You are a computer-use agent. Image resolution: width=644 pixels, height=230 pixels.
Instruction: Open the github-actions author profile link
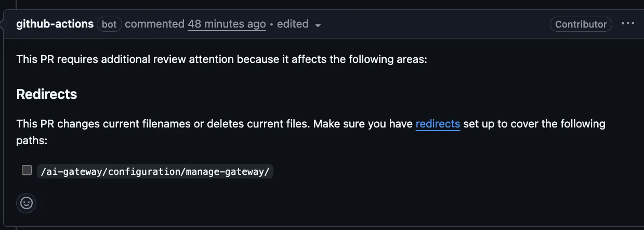coord(55,24)
